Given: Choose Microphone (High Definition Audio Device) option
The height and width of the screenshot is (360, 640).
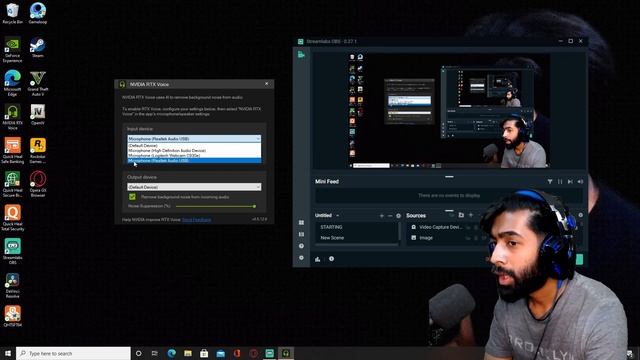Looking at the screenshot, I should coord(194,150).
